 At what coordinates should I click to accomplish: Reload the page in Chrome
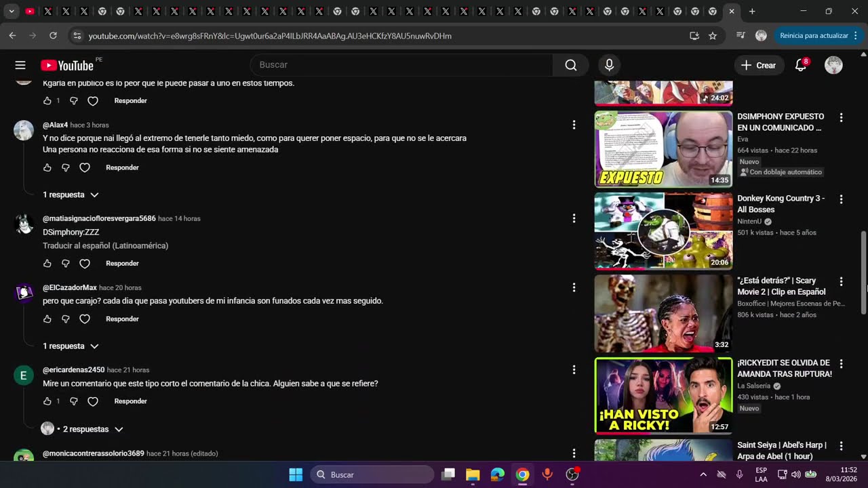pos(53,35)
